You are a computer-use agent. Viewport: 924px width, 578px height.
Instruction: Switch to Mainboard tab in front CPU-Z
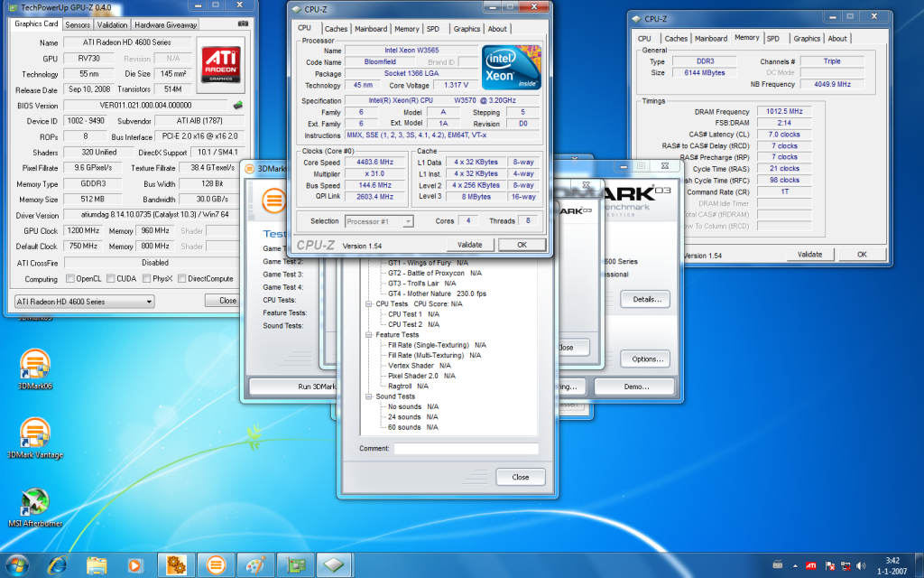[x=371, y=29]
